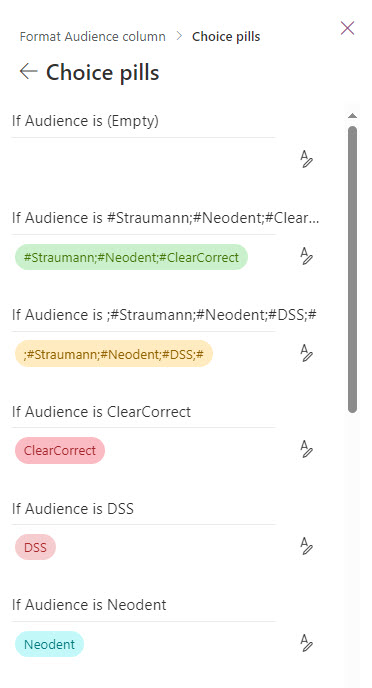Screen dimensions: 372x688
Task: Edit style for #Straumann;#Neodent;#ClearCorrect pill
Action: (x=306, y=256)
